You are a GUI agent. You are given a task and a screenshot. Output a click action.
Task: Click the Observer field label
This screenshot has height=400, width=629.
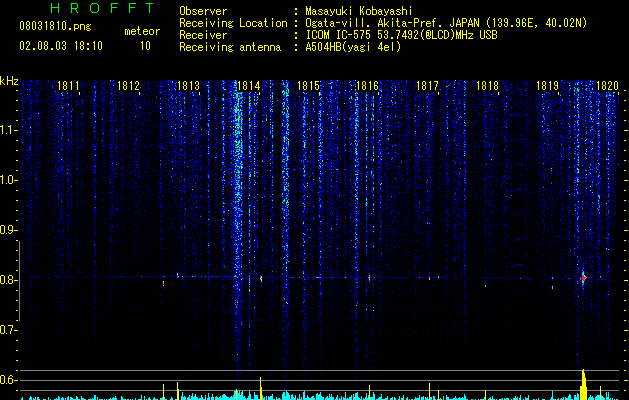203,11
